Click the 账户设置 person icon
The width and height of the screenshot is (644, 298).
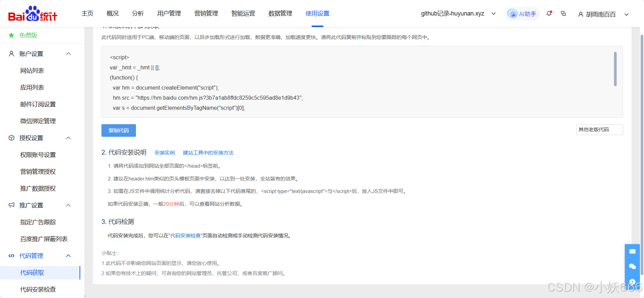click(11, 54)
